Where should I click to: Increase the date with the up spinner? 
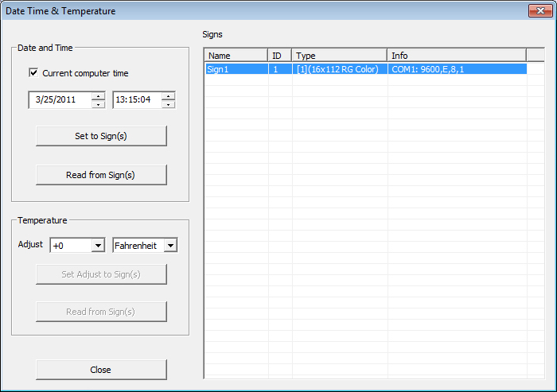coord(99,96)
